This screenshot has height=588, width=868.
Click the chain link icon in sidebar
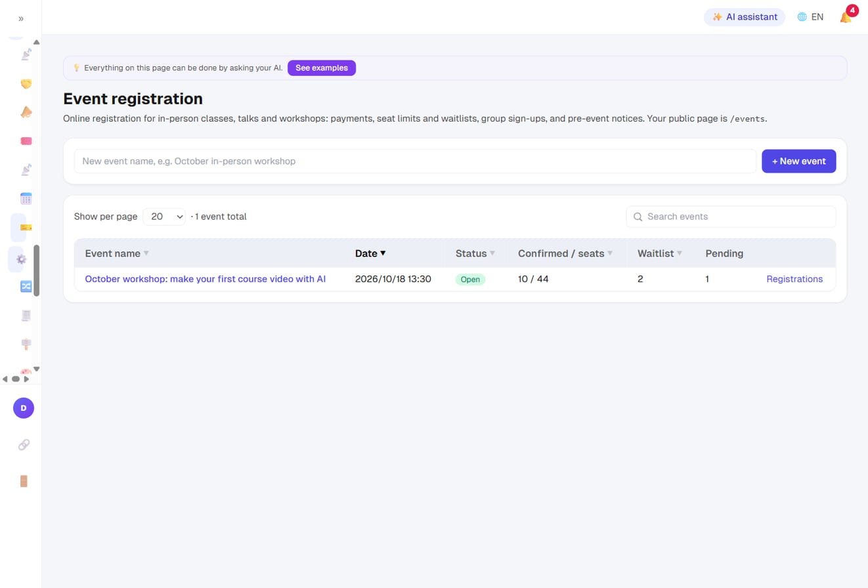[x=24, y=445]
